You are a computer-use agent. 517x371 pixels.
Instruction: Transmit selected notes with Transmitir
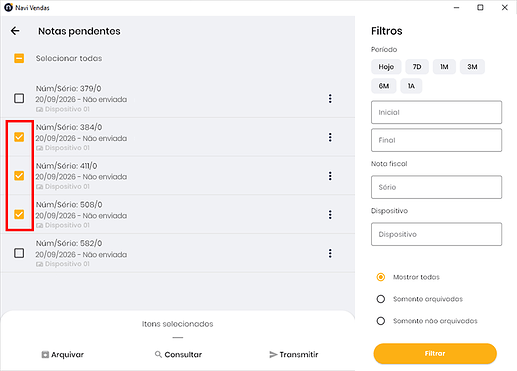click(x=294, y=355)
